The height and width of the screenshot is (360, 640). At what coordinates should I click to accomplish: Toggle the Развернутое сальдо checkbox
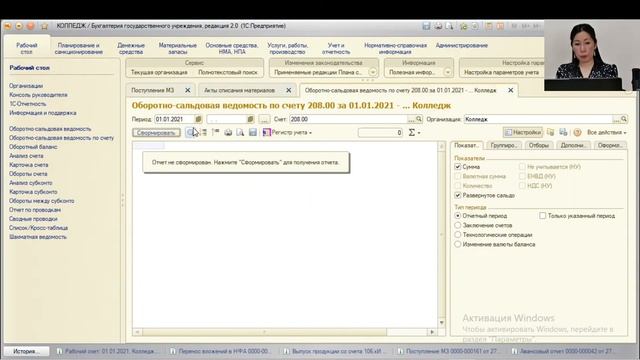point(458,195)
